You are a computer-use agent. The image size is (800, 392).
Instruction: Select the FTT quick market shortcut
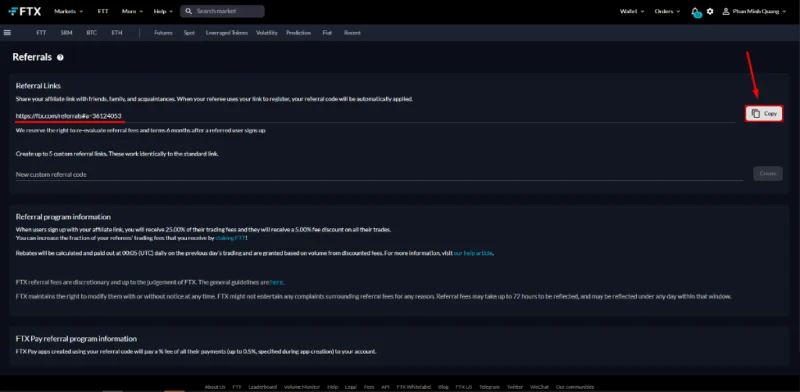[x=41, y=33]
